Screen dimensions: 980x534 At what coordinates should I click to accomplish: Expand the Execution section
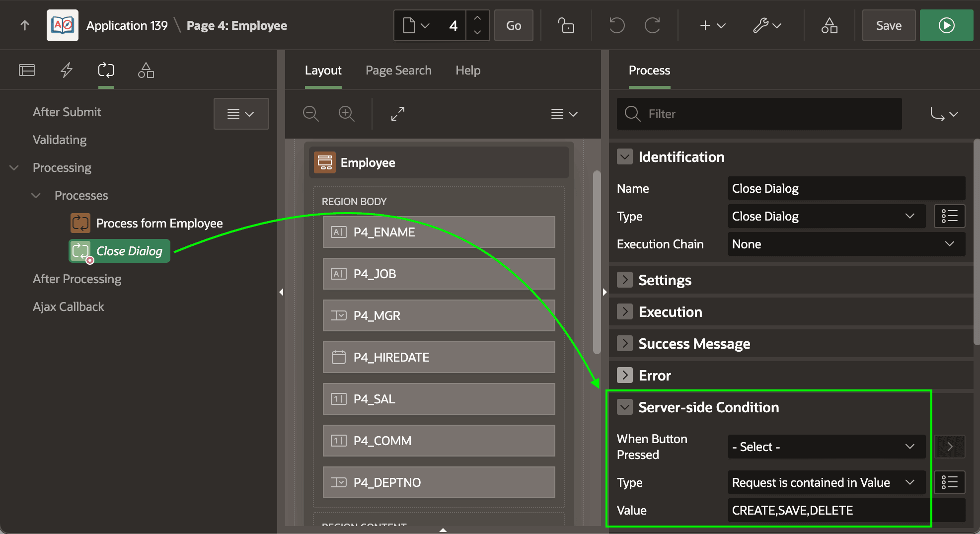[625, 311]
